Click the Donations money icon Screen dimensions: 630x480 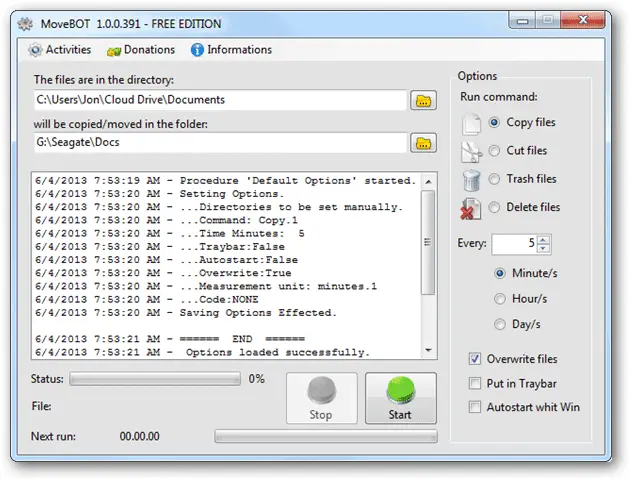click(114, 51)
